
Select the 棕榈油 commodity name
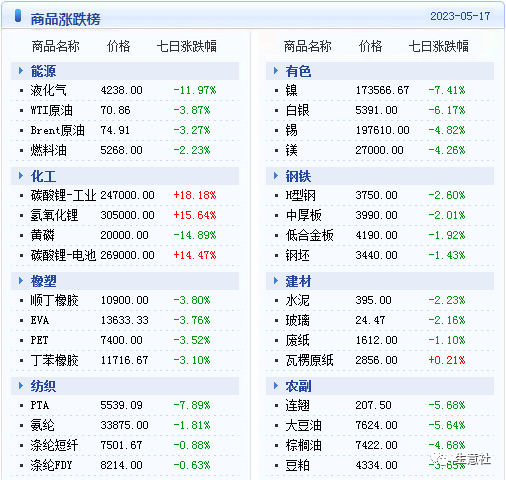304,445
